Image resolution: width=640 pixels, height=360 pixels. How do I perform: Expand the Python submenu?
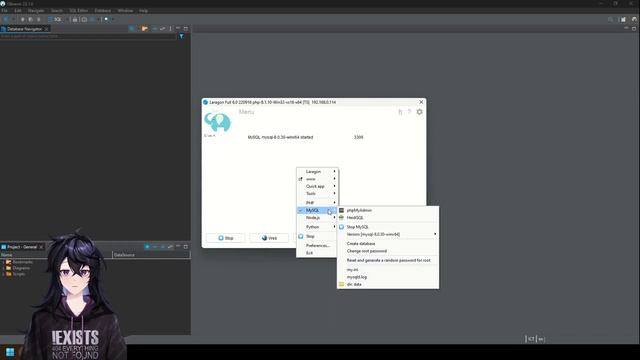click(x=317, y=227)
